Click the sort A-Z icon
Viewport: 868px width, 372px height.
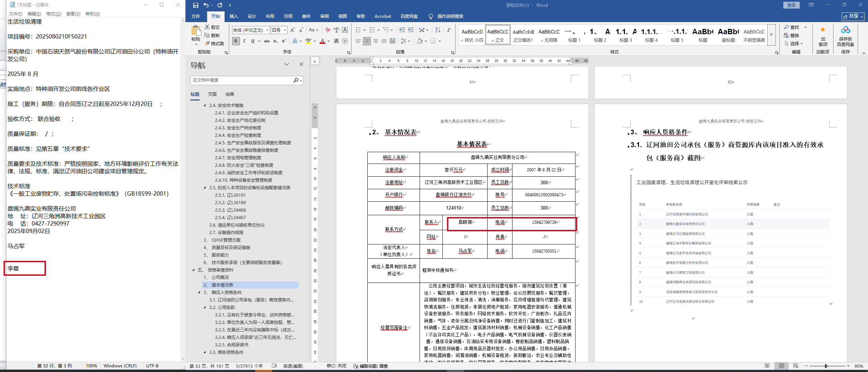pos(438,30)
